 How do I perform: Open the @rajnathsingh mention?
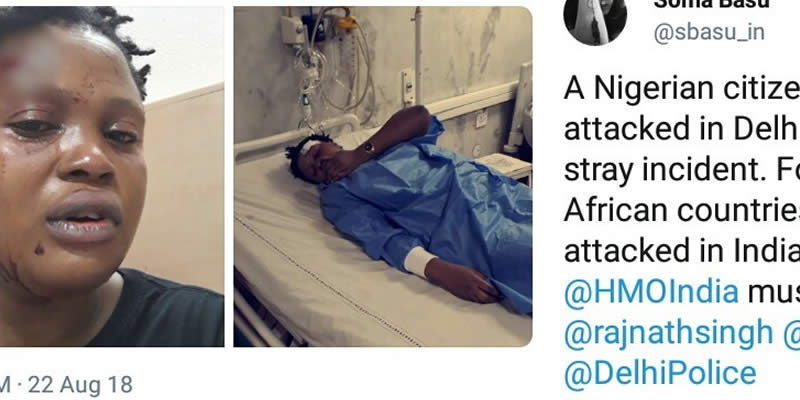pos(668,333)
